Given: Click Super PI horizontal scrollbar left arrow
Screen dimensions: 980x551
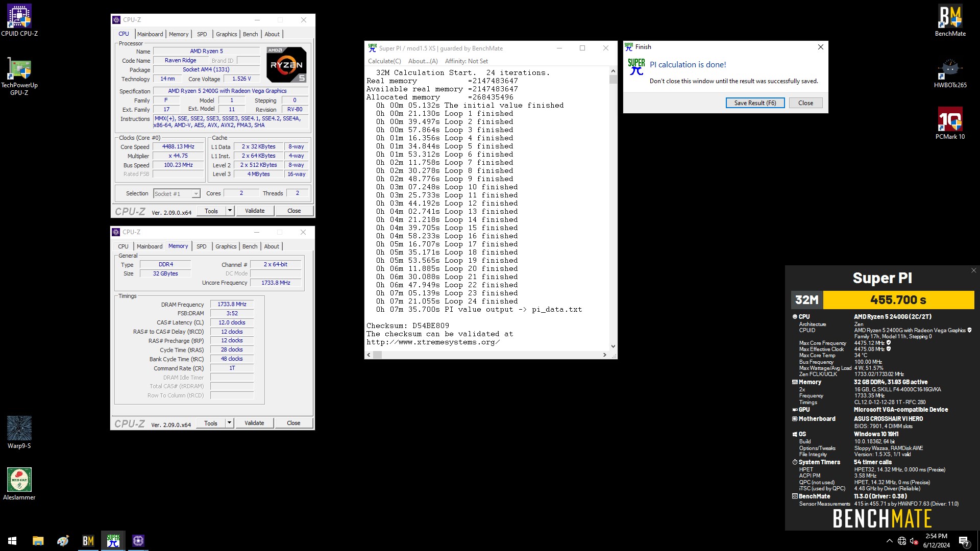Looking at the screenshot, I should (x=369, y=355).
